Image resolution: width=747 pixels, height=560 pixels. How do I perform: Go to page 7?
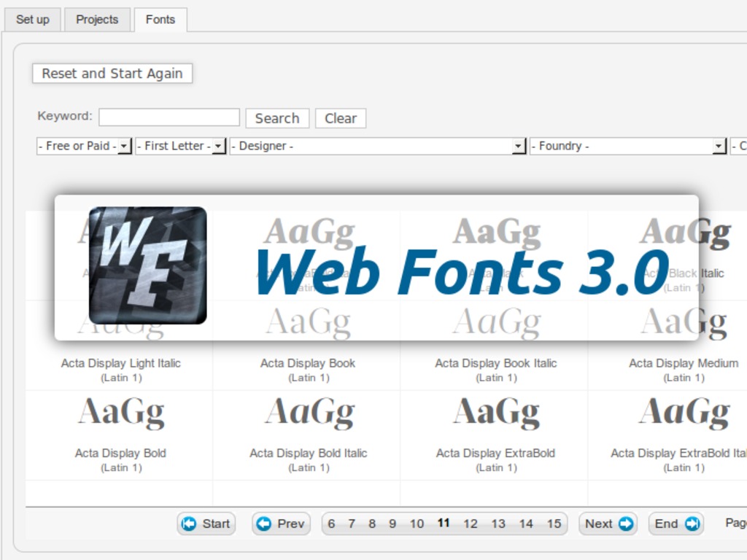pyautogui.click(x=352, y=524)
